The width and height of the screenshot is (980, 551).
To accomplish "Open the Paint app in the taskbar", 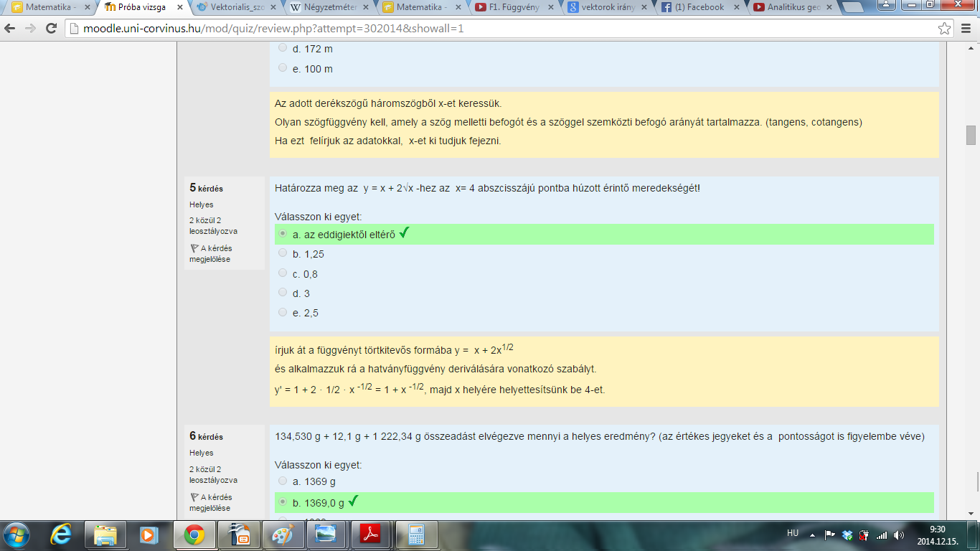I will point(281,534).
